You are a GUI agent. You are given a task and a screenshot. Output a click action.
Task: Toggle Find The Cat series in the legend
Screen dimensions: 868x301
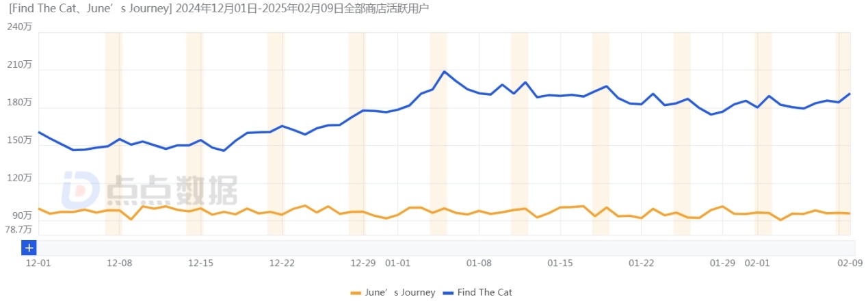[485, 293]
